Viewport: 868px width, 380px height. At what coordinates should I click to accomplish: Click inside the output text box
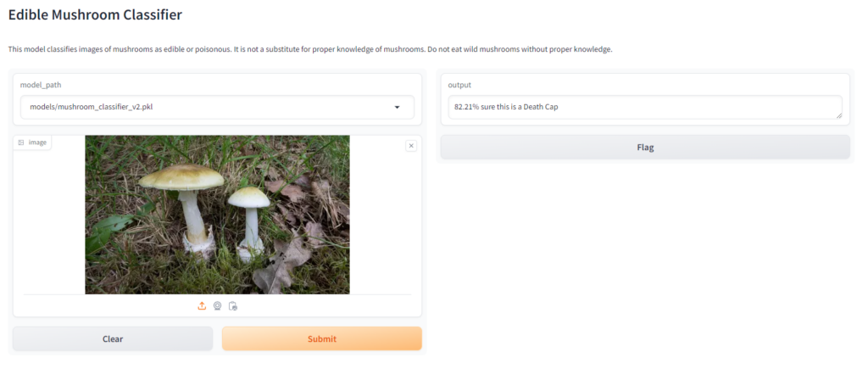click(x=645, y=107)
